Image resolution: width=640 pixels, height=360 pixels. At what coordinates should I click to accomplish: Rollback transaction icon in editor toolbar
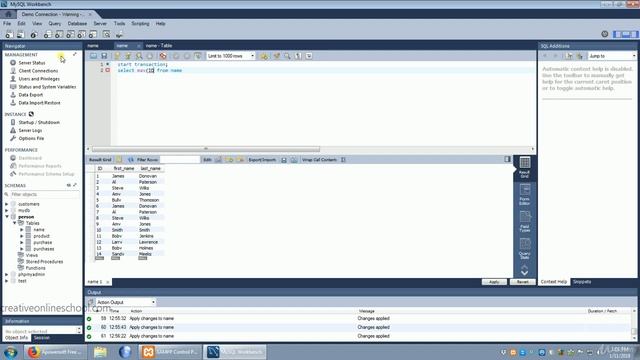pos(187,56)
